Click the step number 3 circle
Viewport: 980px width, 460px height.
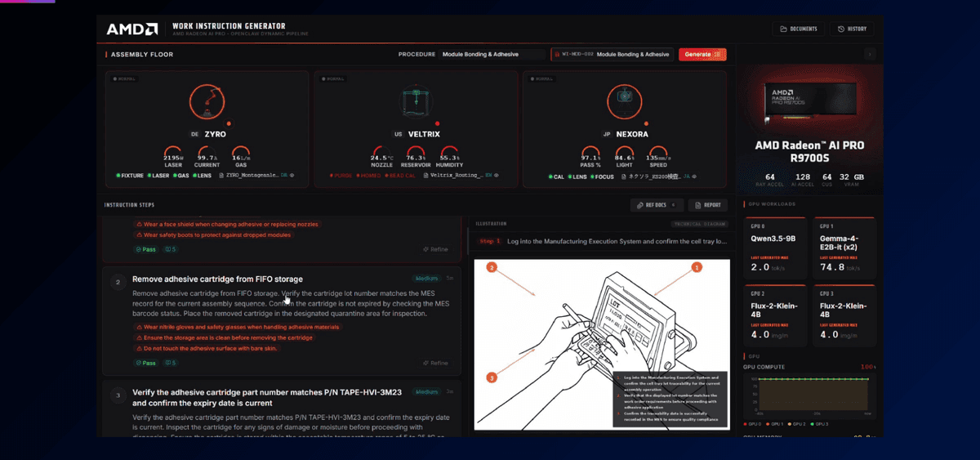tap(118, 395)
